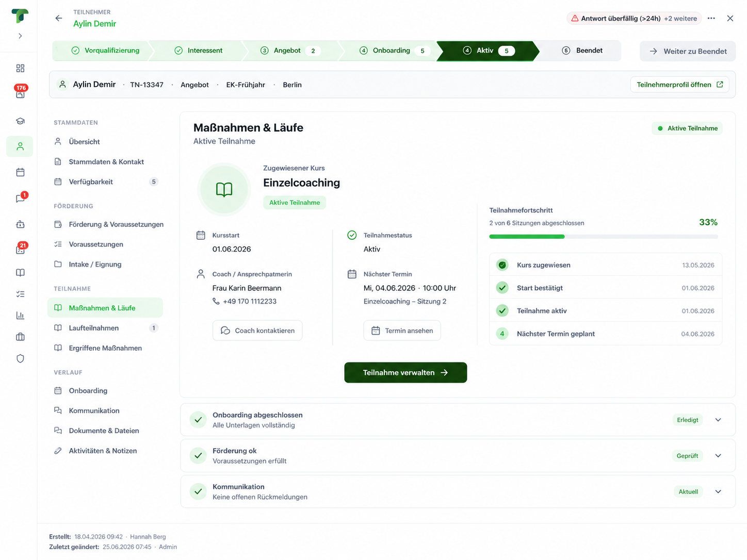Expand the 'Onboarding abgeschlossen' section chevron
Image resolution: width=747 pixels, height=560 pixels.
coord(718,420)
